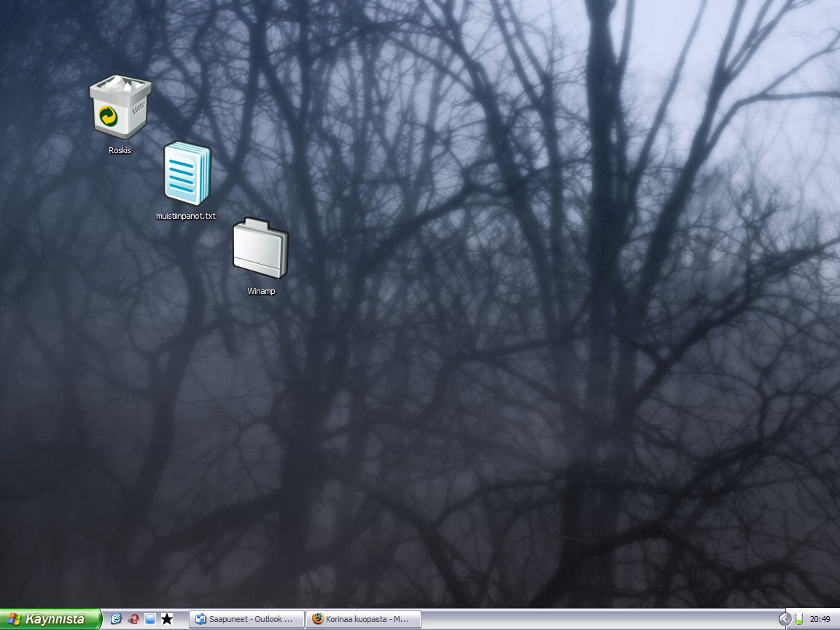Select the muistiinpanot.txt file icon
This screenshot has height=630, width=840.
(x=187, y=174)
